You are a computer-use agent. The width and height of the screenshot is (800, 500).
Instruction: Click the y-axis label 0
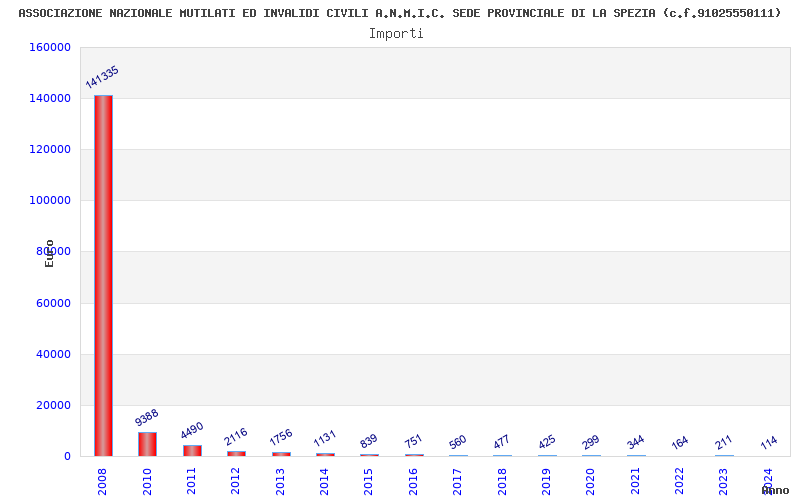pos(67,457)
